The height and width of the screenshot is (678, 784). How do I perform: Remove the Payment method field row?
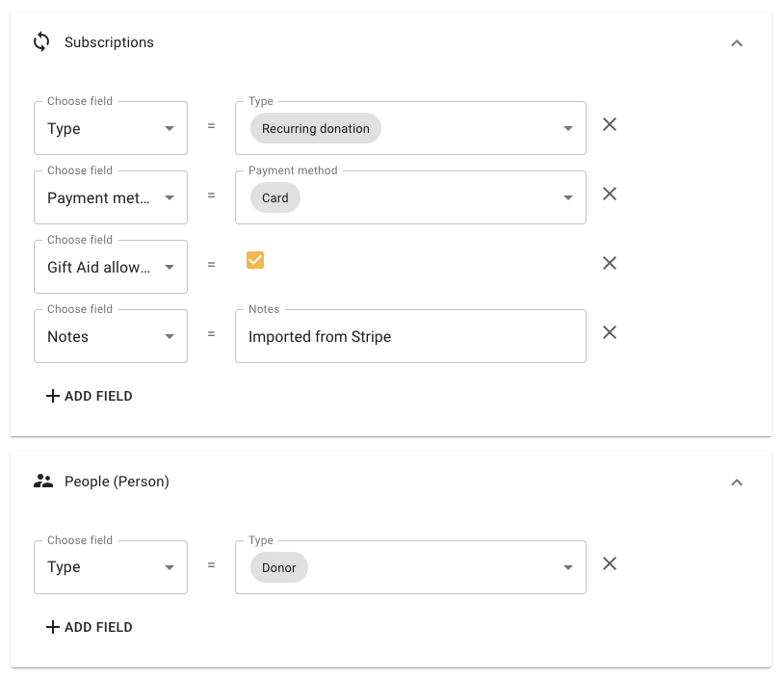click(610, 194)
